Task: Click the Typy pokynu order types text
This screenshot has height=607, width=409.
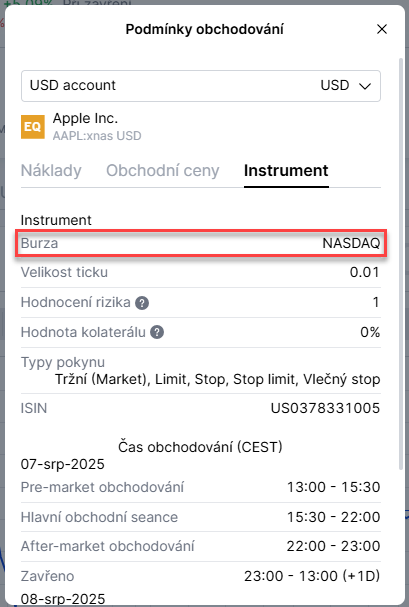Action: point(217,379)
